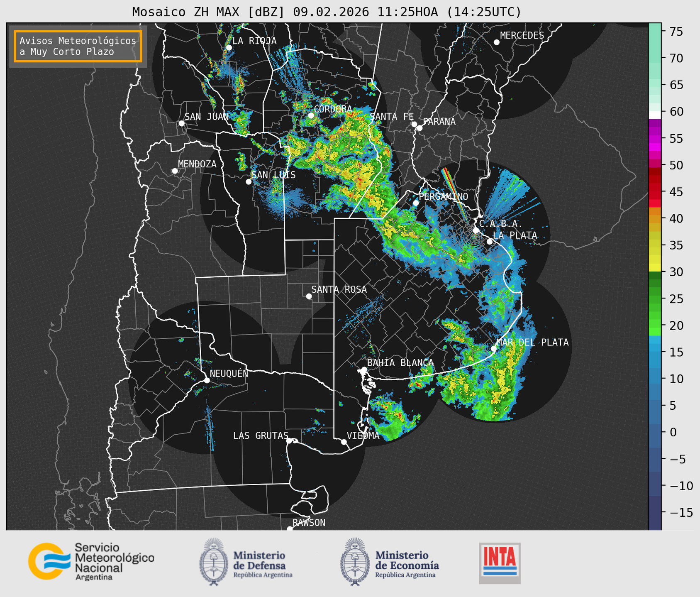
Task: Click the LA RIOJA city marker dot
Action: [x=229, y=48]
